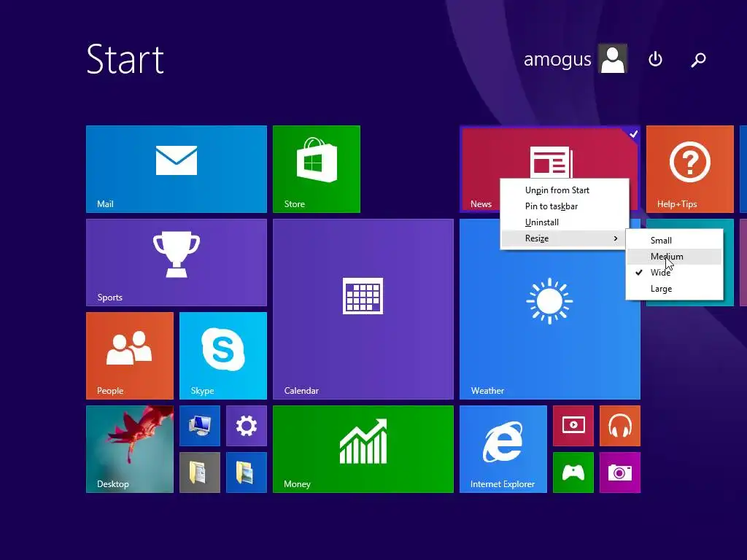
Task: Click the search magnifier icon
Action: tap(698, 60)
